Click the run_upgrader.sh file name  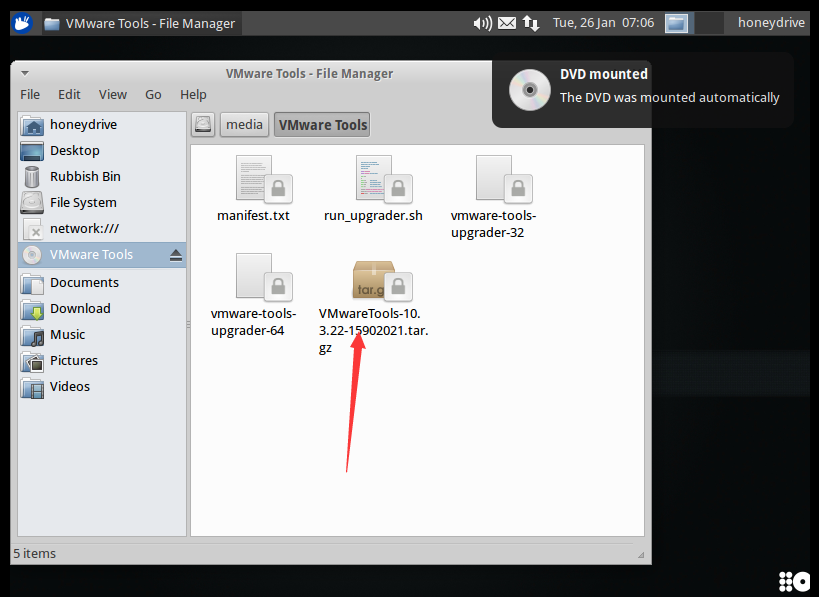(373, 216)
